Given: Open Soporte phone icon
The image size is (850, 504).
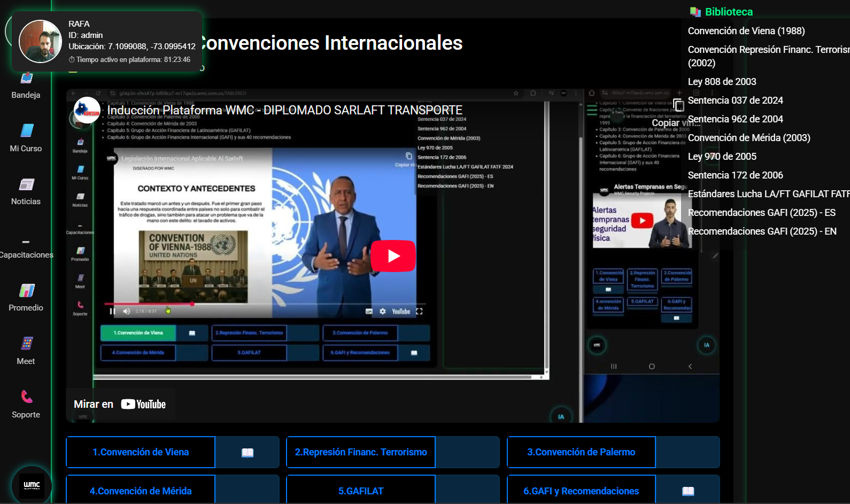Looking at the screenshot, I should pos(26,397).
